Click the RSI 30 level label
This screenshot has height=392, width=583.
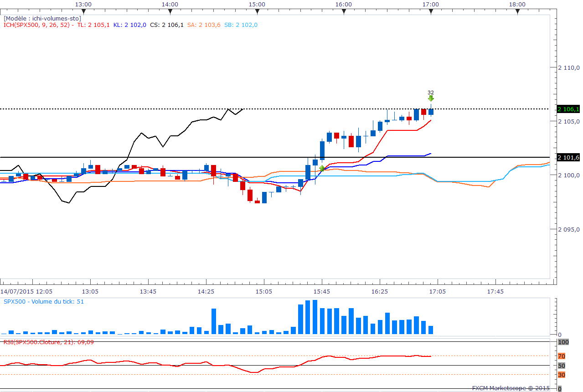[562, 375]
